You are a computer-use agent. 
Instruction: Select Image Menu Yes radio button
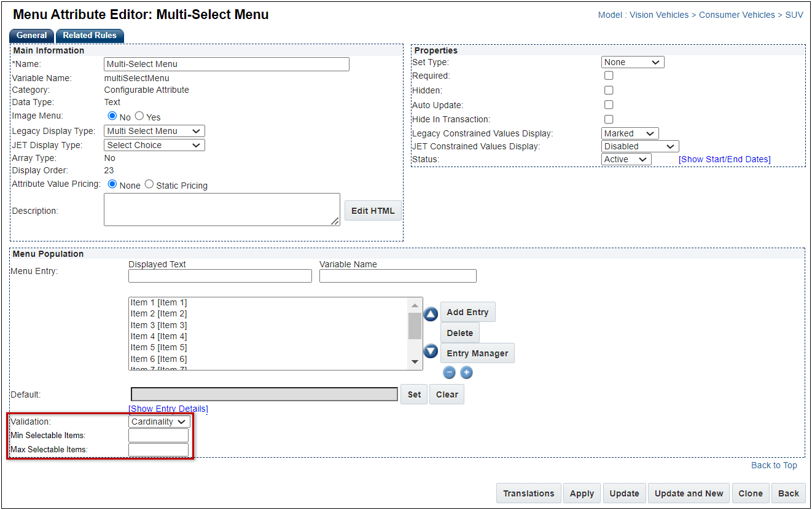click(139, 116)
